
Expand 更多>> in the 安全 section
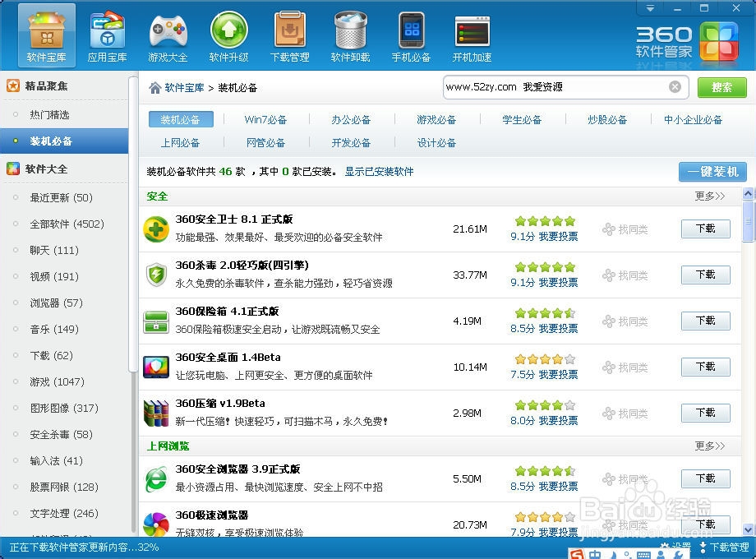tap(710, 196)
